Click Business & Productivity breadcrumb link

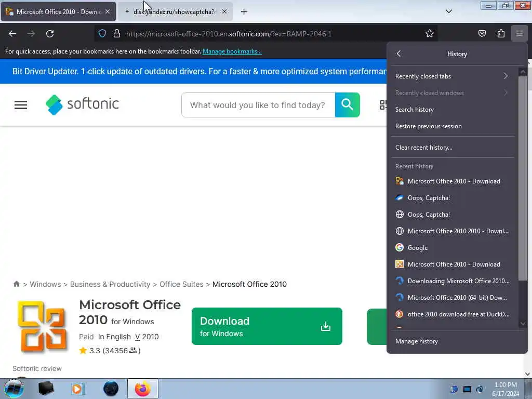[x=110, y=284]
